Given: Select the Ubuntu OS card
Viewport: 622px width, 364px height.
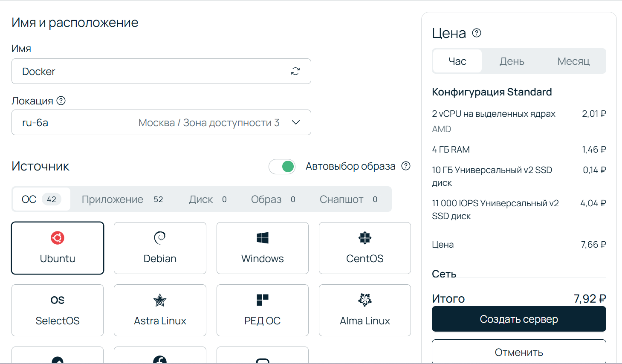Looking at the screenshot, I should pos(58,248).
